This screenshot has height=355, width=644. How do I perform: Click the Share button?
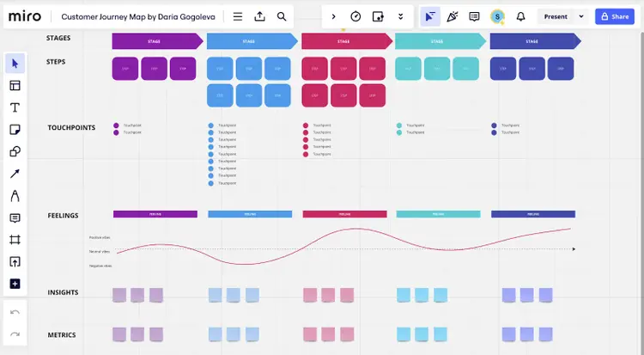click(x=615, y=16)
